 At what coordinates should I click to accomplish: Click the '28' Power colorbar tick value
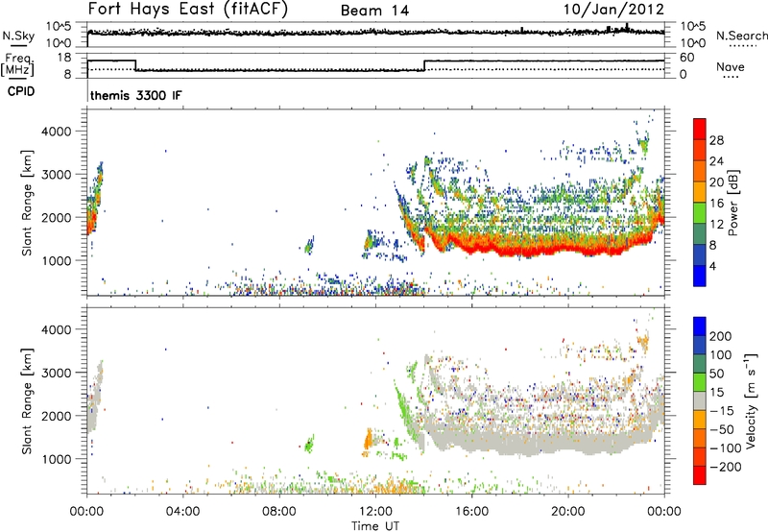tap(716, 140)
